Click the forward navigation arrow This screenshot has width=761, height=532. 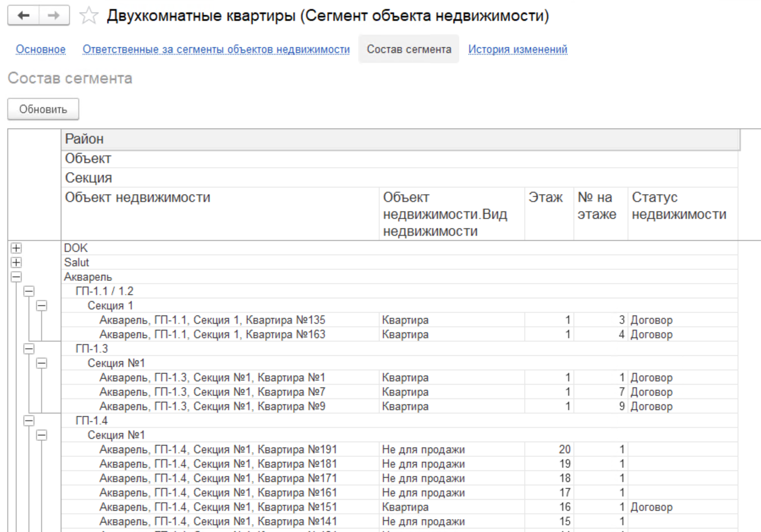coord(54,16)
